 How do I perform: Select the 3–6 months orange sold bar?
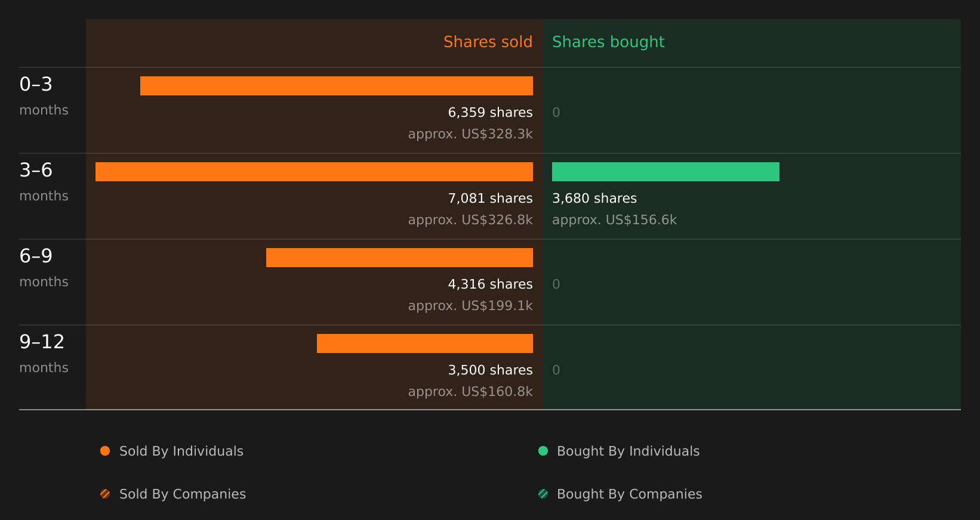(x=314, y=172)
